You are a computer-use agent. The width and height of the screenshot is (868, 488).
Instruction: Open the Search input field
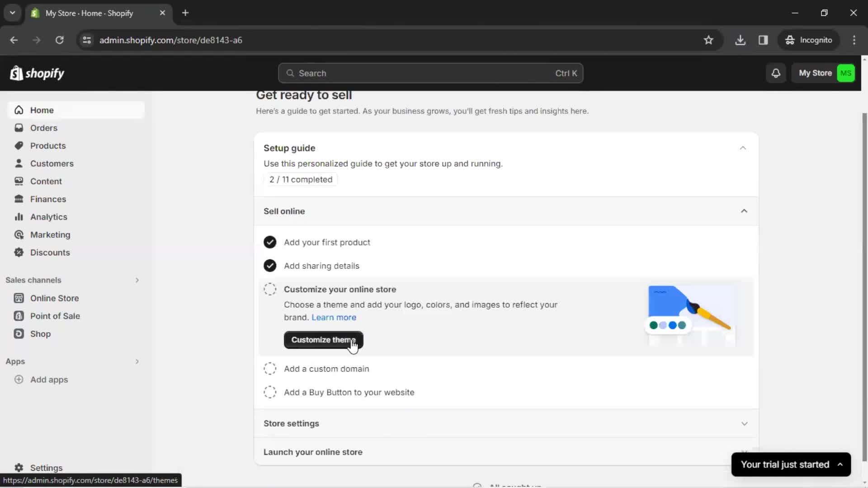point(431,73)
